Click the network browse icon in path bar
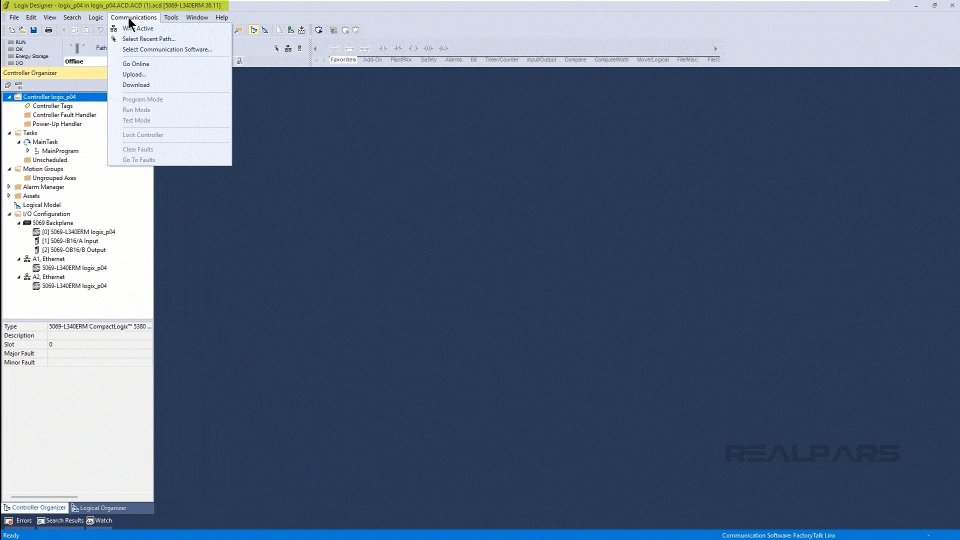 288,48
